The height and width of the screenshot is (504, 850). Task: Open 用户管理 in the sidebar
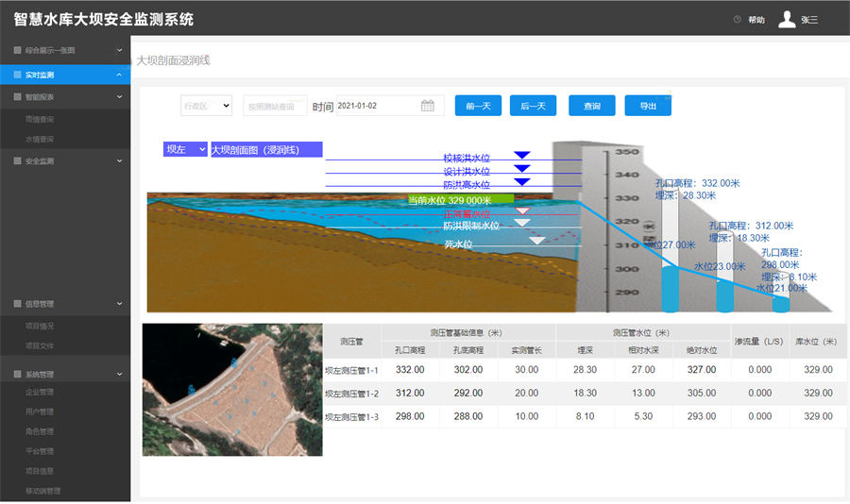40,412
